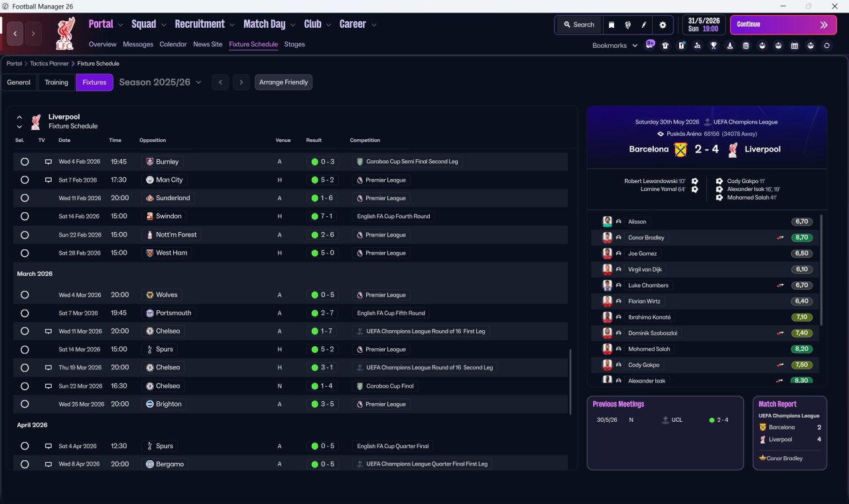Switch to the General tab
This screenshot has width=849, height=504.
click(x=19, y=82)
